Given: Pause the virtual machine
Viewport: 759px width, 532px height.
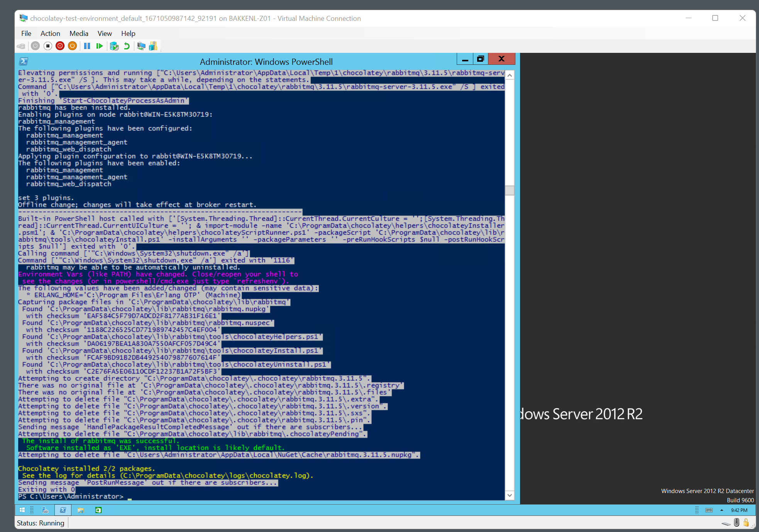Looking at the screenshot, I should pos(87,46).
